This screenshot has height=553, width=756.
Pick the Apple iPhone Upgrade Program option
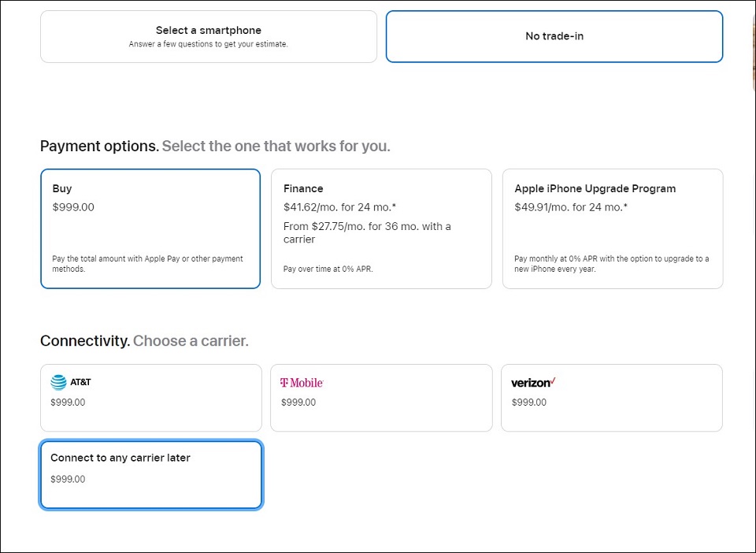point(613,228)
